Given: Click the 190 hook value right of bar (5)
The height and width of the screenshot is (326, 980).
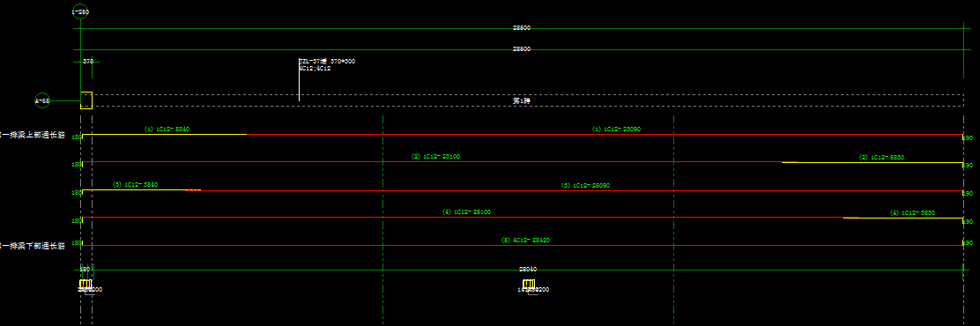Looking at the screenshot, I should 968,242.
